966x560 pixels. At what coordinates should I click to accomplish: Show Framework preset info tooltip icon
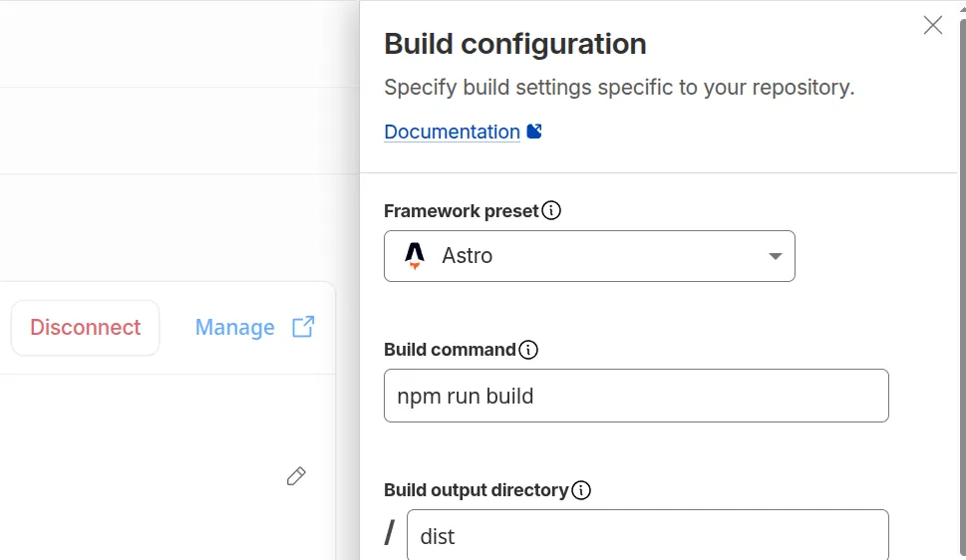point(551,210)
